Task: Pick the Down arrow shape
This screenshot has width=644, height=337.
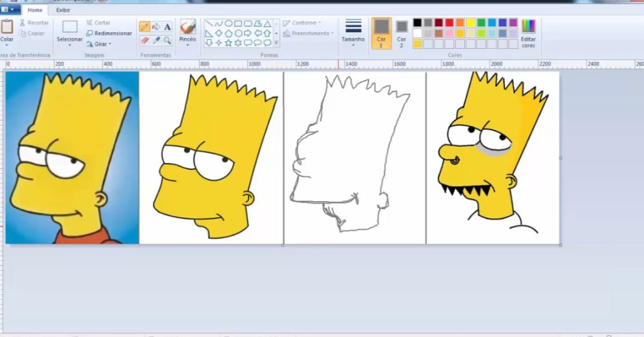Action: coord(209,43)
